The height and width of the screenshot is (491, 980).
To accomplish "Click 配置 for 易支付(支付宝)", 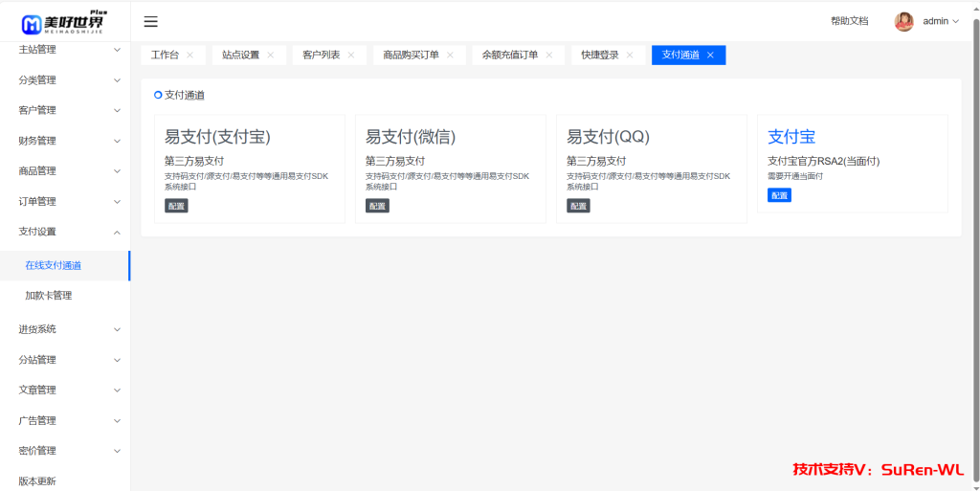I will 176,206.
